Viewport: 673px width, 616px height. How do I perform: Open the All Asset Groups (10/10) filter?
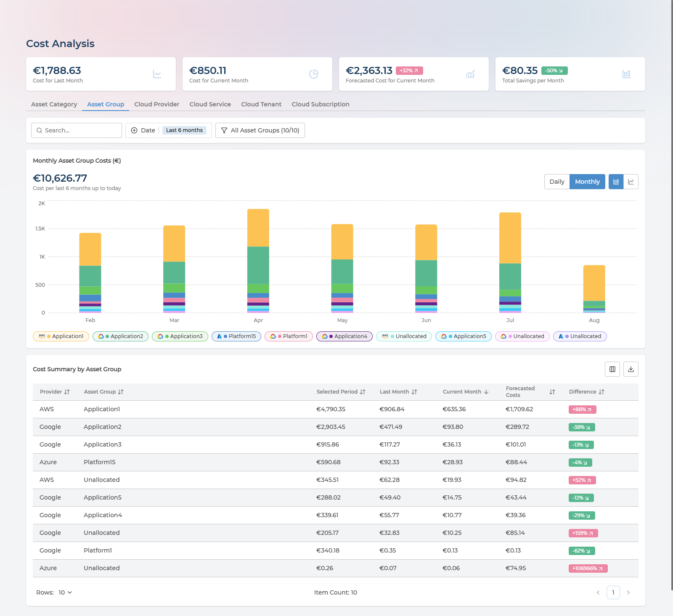click(260, 130)
